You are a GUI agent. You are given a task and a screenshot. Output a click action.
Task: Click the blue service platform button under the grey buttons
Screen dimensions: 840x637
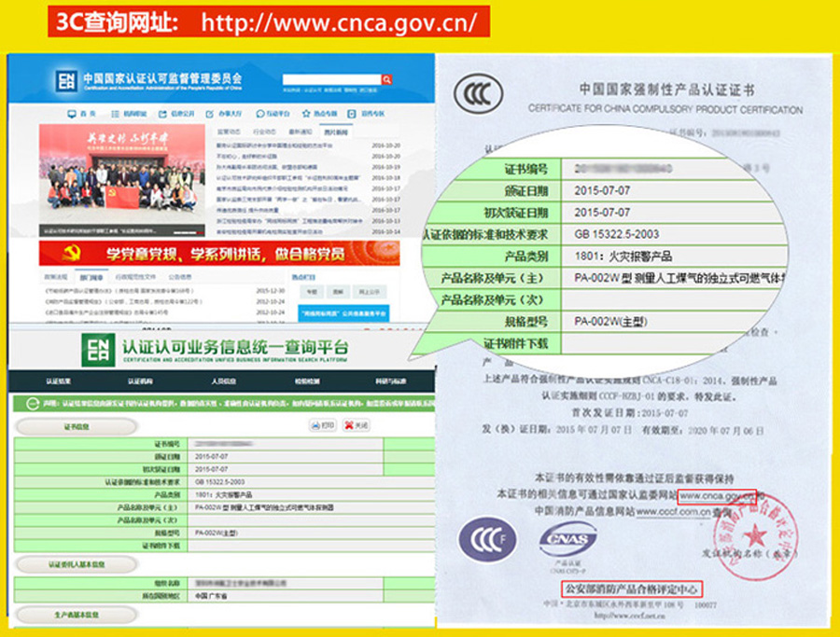pyautogui.click(x=343, y=313)
